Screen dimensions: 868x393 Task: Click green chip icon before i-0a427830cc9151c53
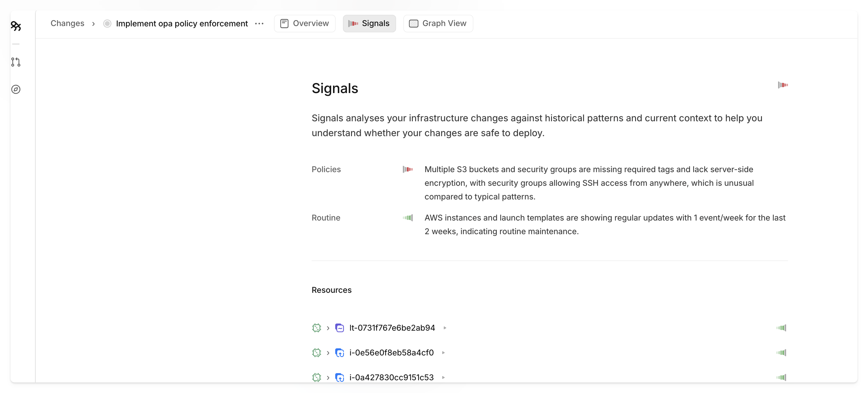316,377
